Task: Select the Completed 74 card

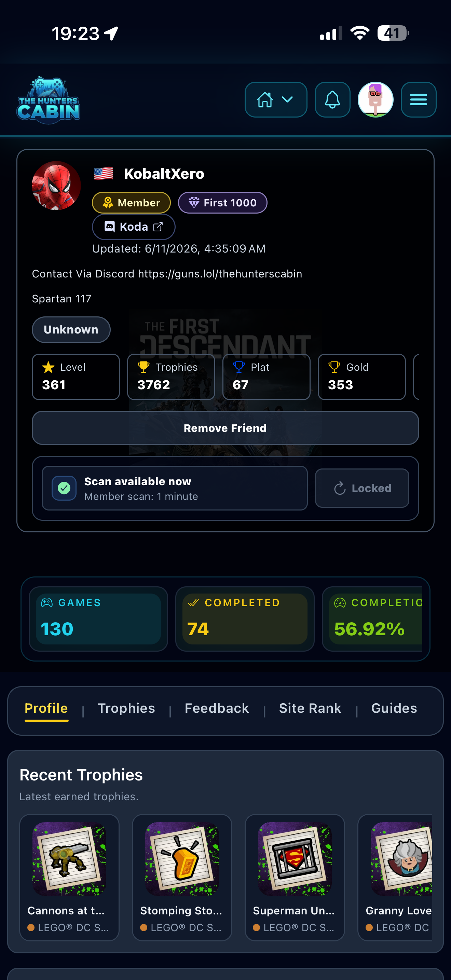Action: click(245, 619)
